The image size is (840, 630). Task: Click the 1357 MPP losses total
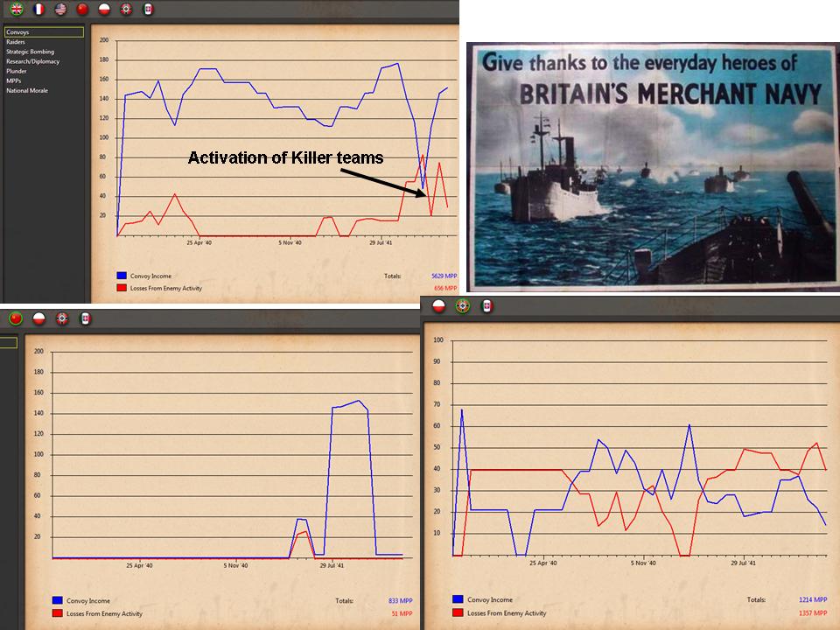coord(813,612)
